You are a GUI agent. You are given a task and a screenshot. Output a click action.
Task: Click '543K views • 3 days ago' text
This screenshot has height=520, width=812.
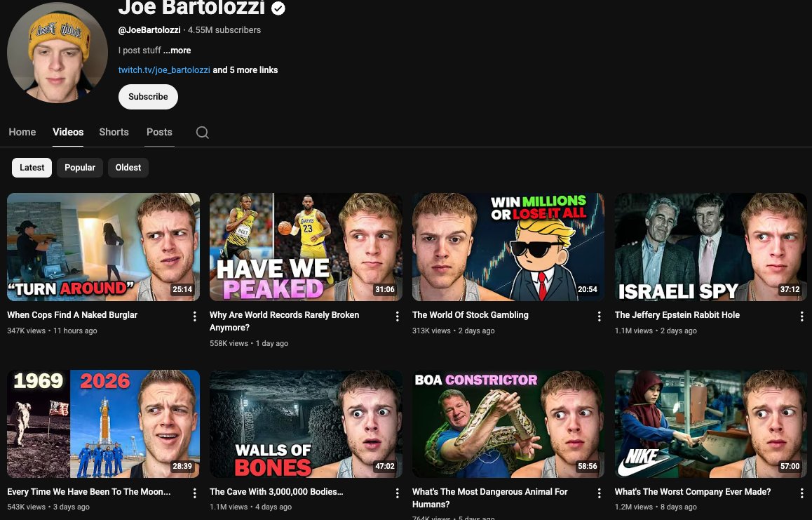[x=48, y=507]
